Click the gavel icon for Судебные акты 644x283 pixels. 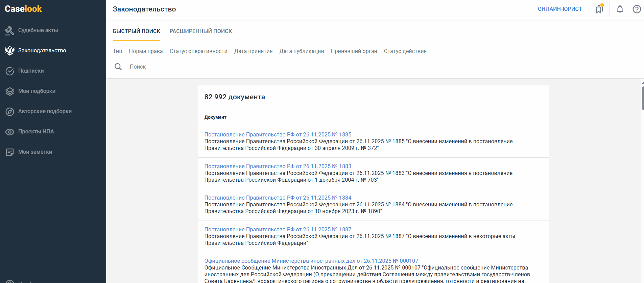[10, 30]
